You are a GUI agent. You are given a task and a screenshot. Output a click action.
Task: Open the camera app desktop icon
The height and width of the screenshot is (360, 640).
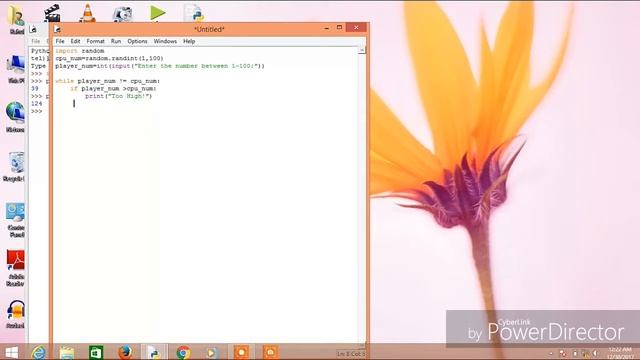click(x=122, y=14)
